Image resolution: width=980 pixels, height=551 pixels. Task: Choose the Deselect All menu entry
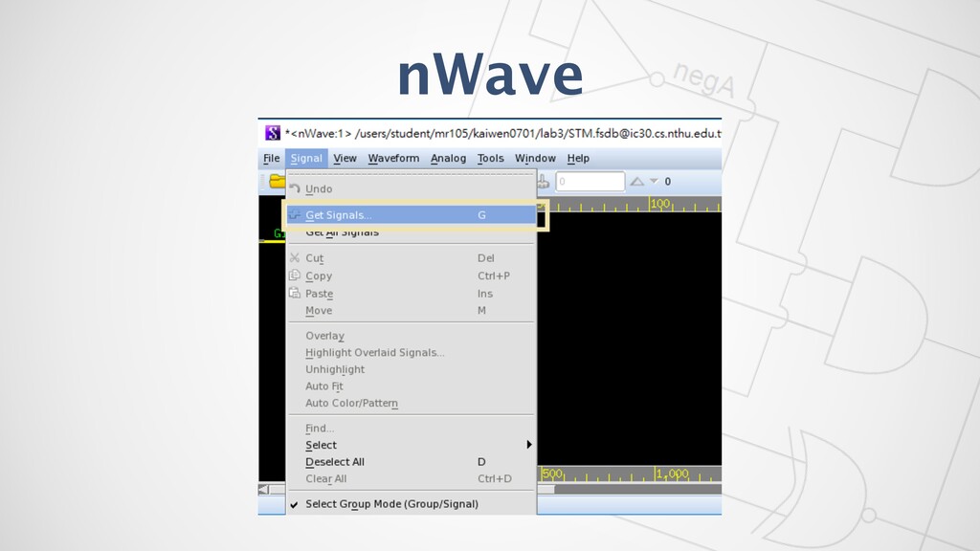tap(412, 462)
